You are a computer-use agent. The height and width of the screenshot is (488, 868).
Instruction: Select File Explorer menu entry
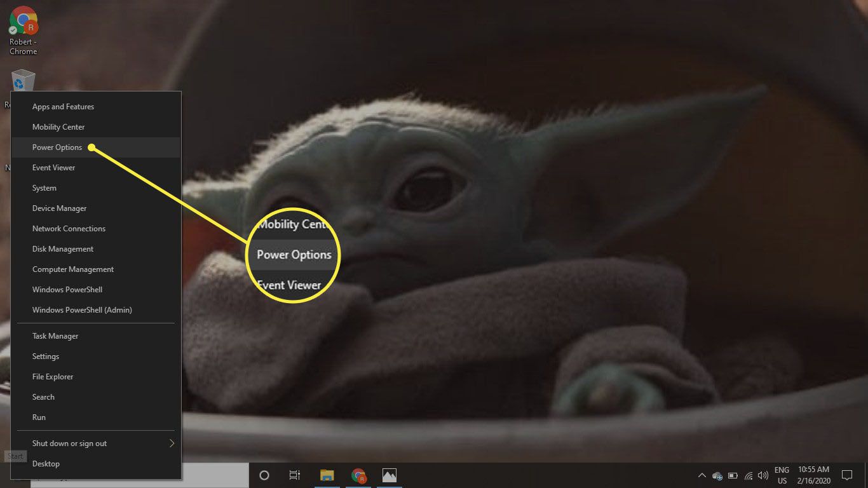click(96, 377)
